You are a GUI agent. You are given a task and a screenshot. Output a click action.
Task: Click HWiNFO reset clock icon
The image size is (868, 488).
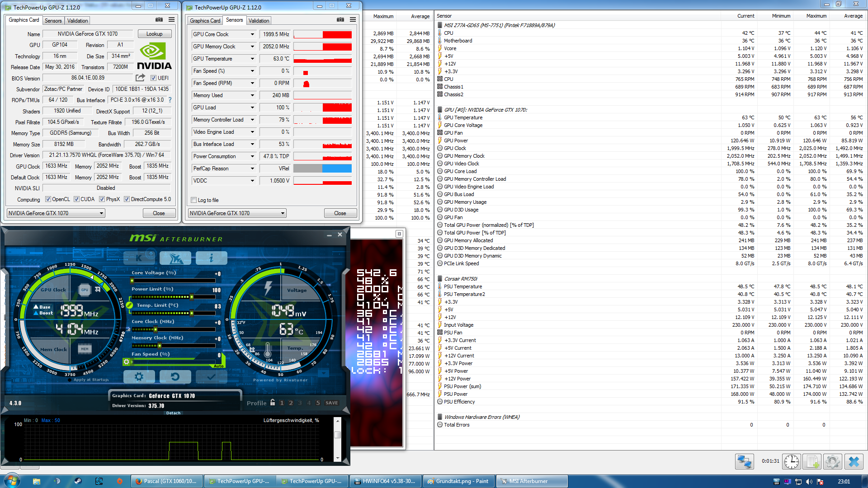pos(792,461)
